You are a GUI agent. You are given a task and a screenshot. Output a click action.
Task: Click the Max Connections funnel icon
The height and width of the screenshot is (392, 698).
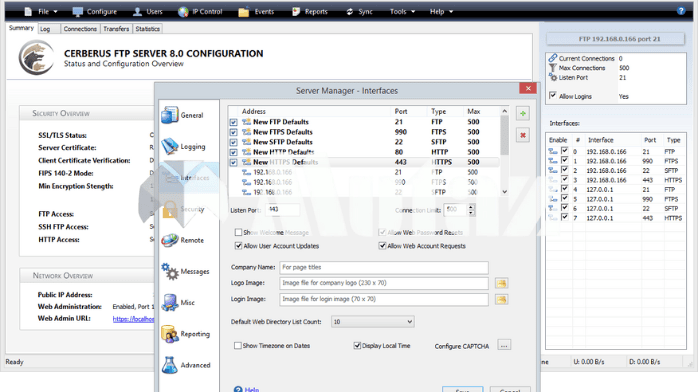tap(552, 68)
